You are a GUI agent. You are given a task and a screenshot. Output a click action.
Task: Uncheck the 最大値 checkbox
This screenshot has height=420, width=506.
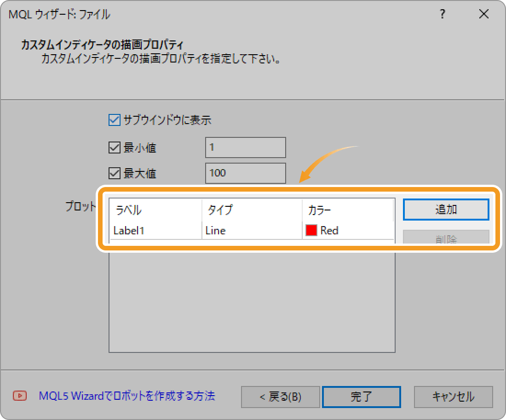tap(114, 173)
